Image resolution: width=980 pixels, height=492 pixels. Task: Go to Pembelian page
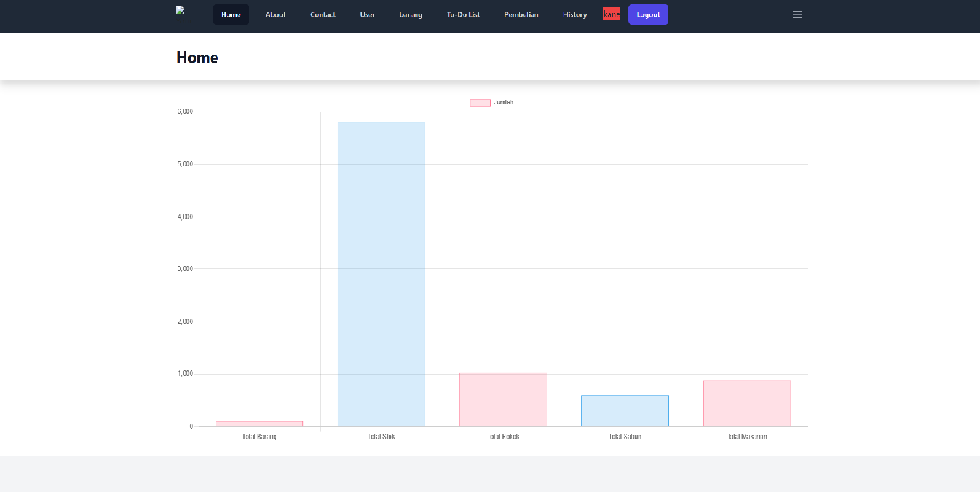pos(521,15)
